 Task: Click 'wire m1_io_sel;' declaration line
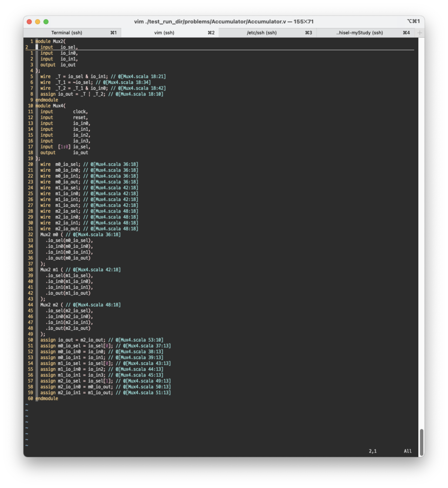point(89,188)
